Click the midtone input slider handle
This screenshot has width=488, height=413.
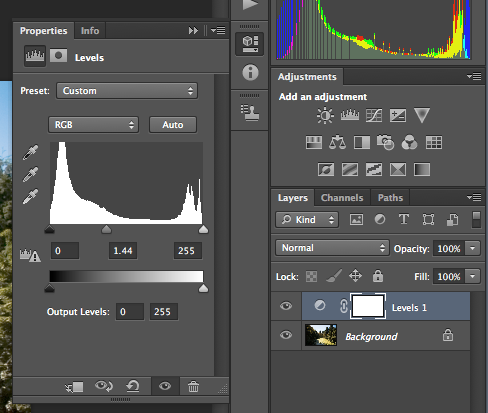[106, 229]
